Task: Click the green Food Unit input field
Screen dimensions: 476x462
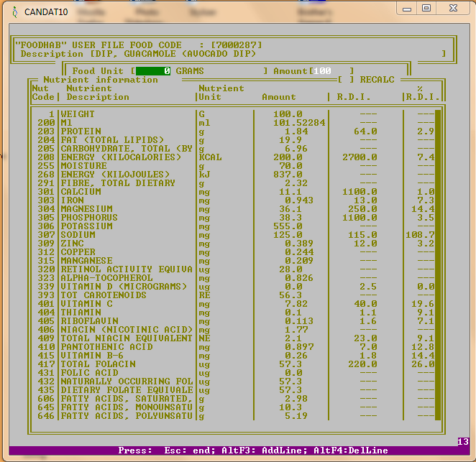Action: point(153,71)
